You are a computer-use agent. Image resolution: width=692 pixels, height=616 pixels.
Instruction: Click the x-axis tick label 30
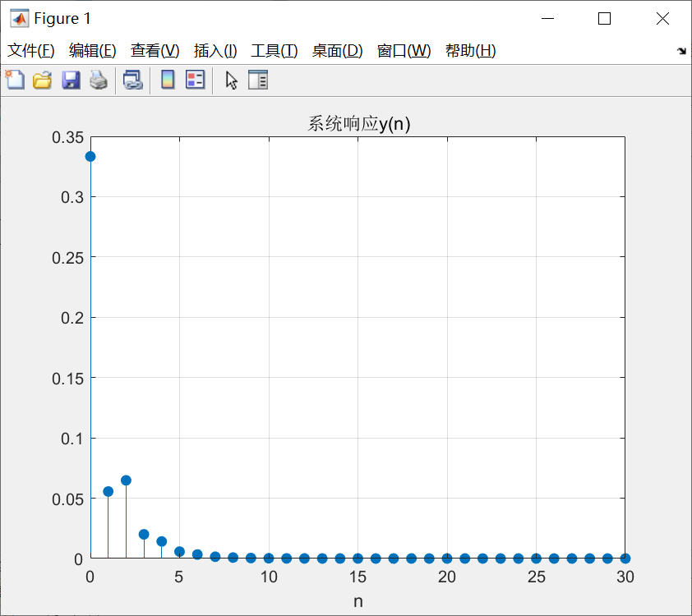tap(625, 577)
